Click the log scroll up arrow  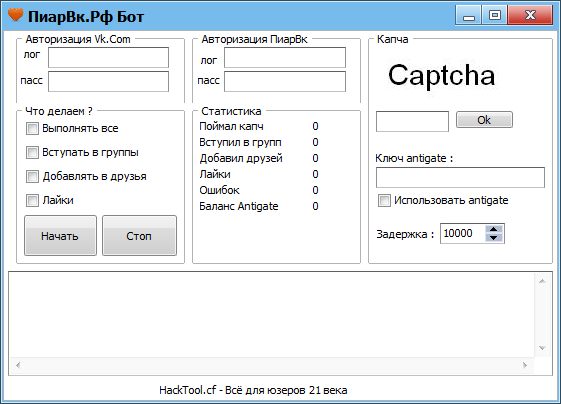pyautogui.click(x=542, y=281)
